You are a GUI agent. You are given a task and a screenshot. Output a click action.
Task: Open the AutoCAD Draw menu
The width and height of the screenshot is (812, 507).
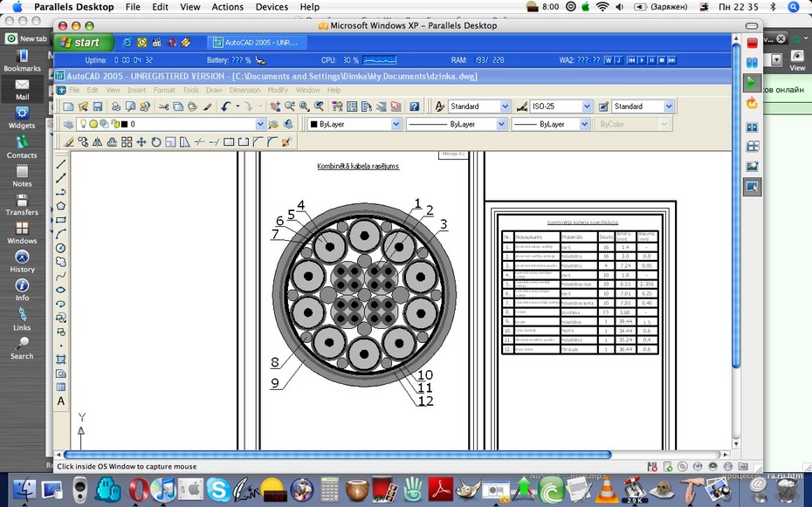tap(214, 90)
